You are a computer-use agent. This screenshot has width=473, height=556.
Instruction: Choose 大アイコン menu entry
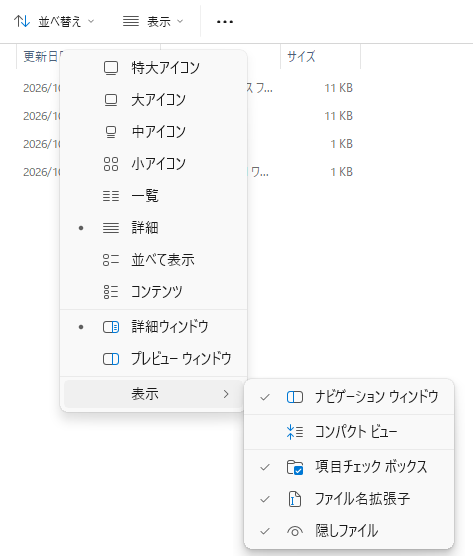click(x=153, y=100)
